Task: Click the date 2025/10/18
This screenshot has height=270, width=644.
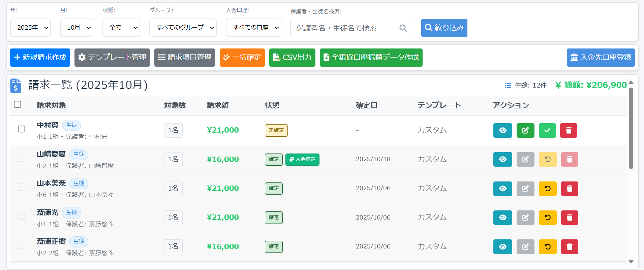Action: pos(373,159)
